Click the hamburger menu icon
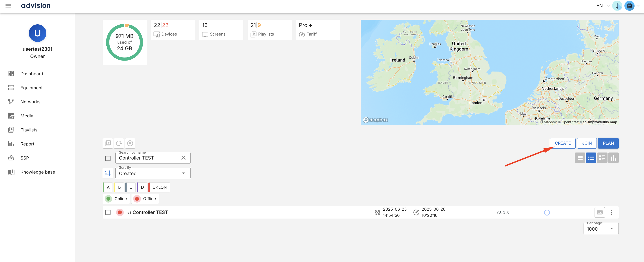The image size is (644, 262). click(x=8, y=5)
